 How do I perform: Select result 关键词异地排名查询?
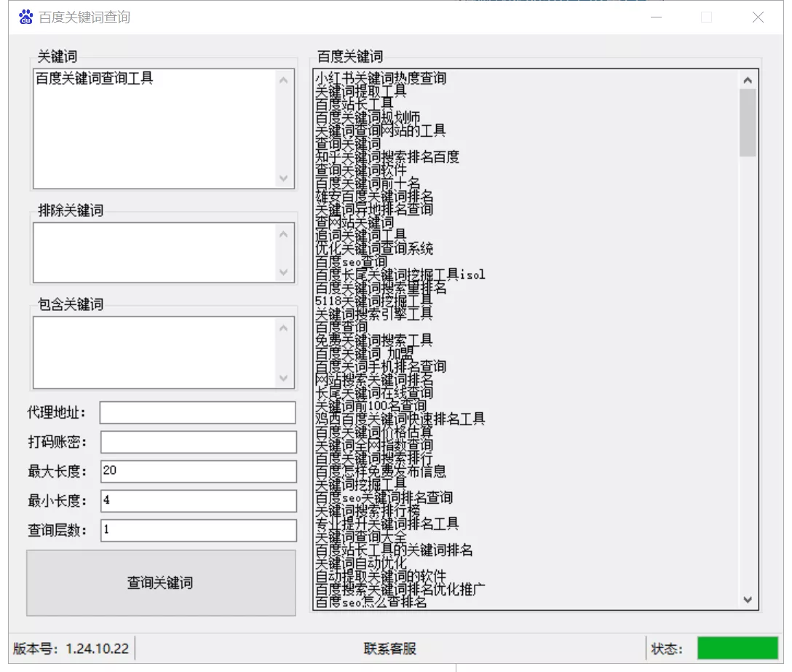click(x=374, y=209)
